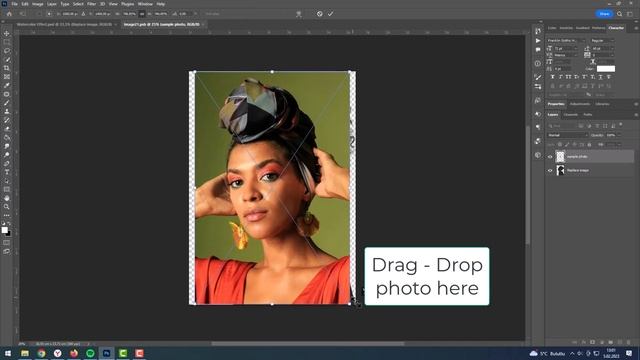Image resolution: width=640 pixels, height=360 pixels.
Task: Open File Explorer from the taskbar
Action: pyautogui.click(x=25, y=353)
